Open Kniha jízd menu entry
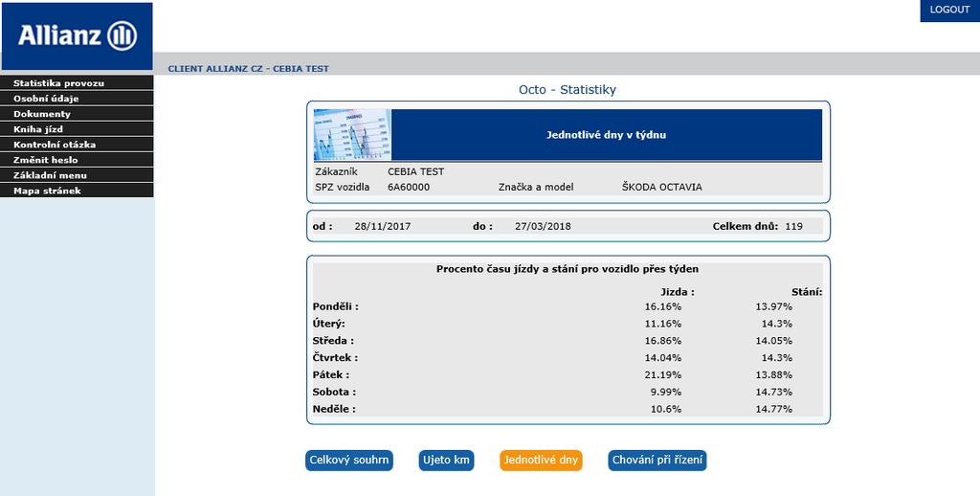 77,129
